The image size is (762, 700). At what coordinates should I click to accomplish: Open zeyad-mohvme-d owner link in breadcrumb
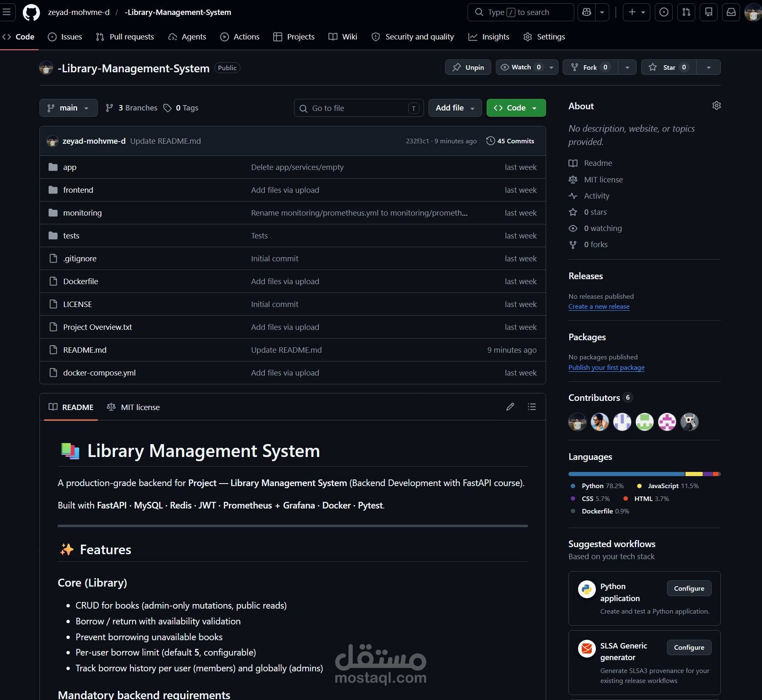point(79,12)
